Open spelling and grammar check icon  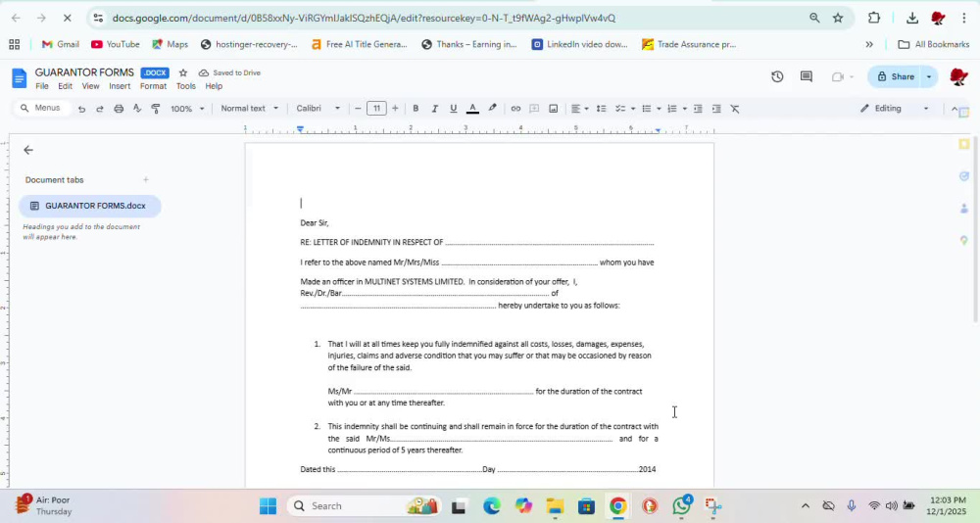pos(137,109)
